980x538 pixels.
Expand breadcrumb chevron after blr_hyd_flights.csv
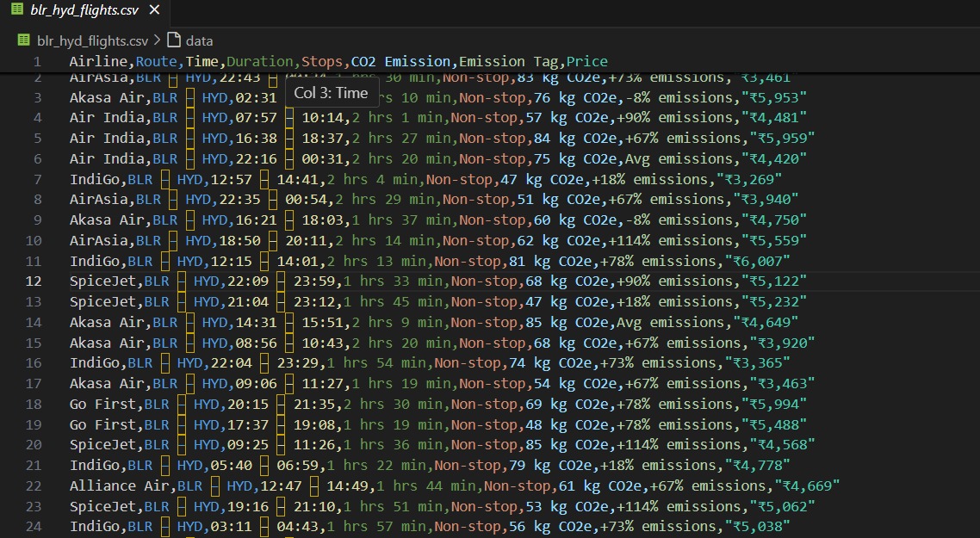(157, 40)
